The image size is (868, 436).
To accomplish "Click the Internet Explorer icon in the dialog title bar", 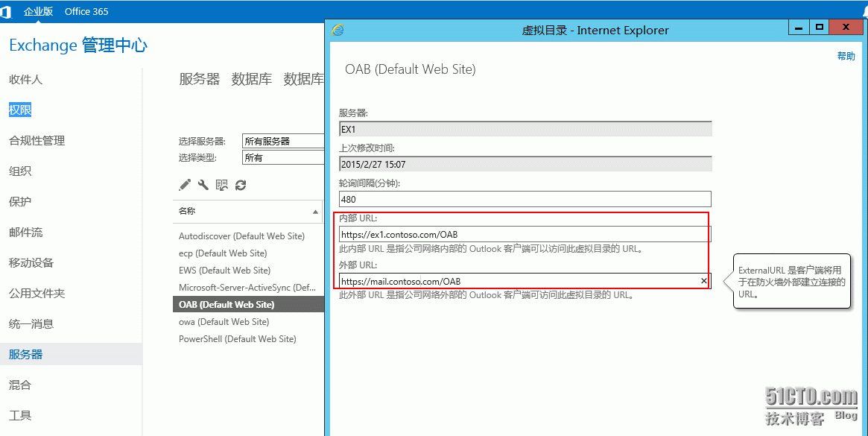I will 336,30.
